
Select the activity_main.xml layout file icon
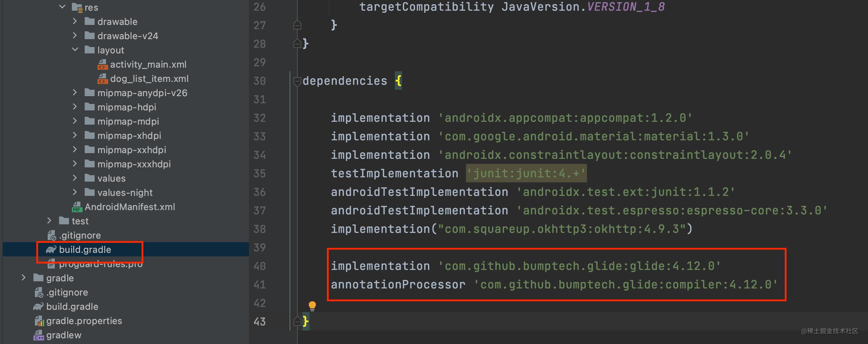pos(102,64)
